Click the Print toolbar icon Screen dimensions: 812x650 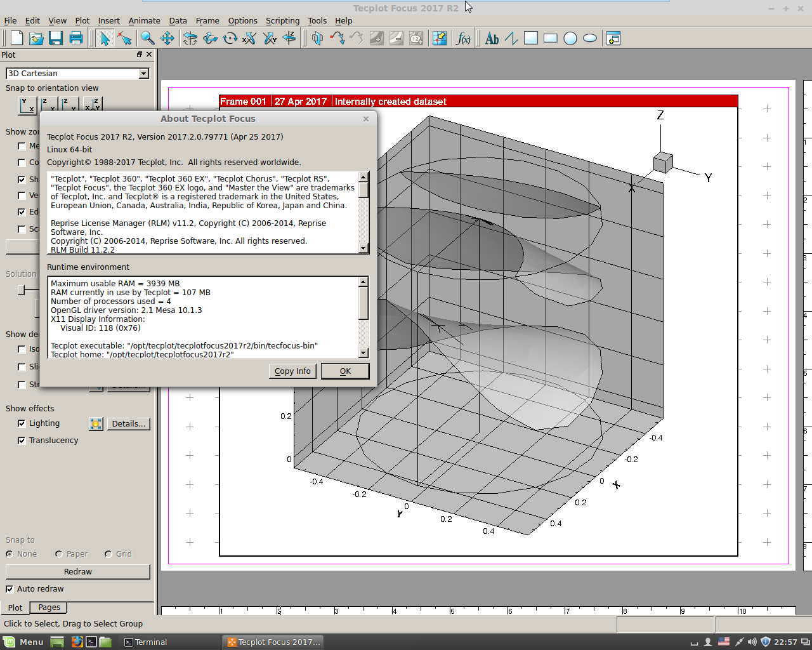76,38
